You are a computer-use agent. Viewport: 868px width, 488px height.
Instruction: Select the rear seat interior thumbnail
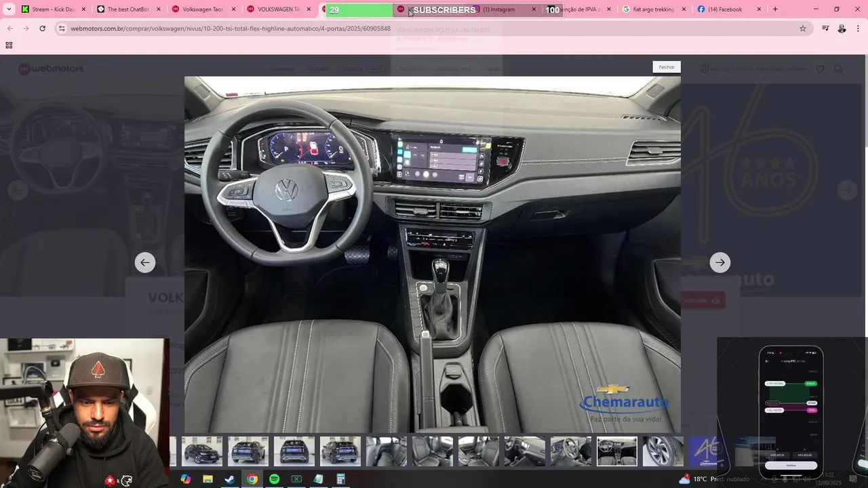click(387, 451)
